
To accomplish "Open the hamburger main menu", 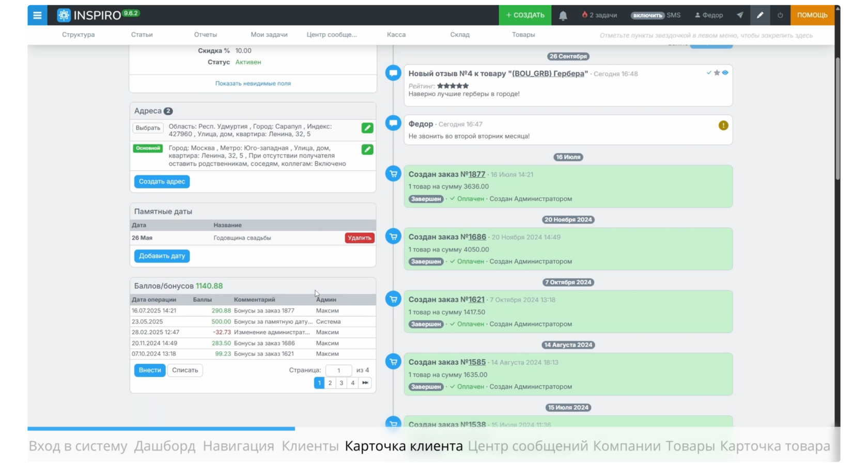I will pos(37,15).
